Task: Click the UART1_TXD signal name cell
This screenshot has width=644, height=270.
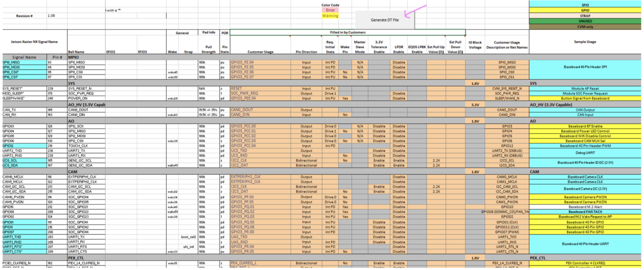Action: (x=24, y=237)
